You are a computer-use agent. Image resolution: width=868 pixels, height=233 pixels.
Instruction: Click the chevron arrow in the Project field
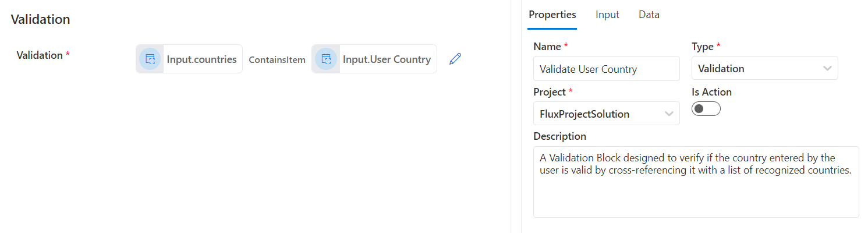669,114
